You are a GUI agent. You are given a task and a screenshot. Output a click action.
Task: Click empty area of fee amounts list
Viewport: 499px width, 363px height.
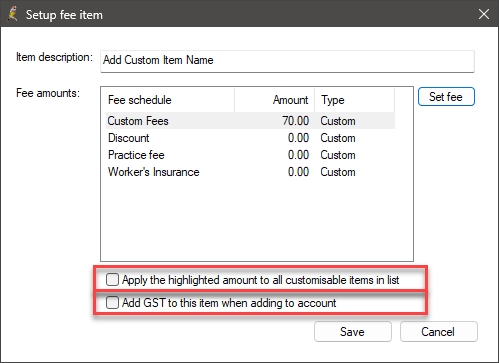[257, 220]
